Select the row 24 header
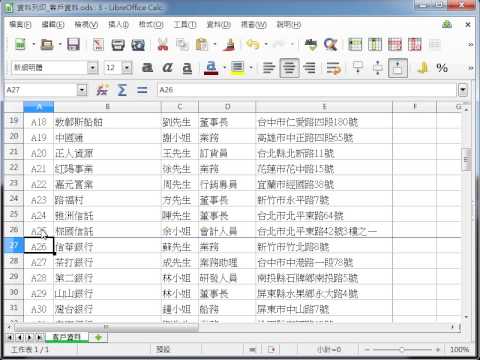The width and height of the screenshot is (480, 360). (x=14, y=199)
